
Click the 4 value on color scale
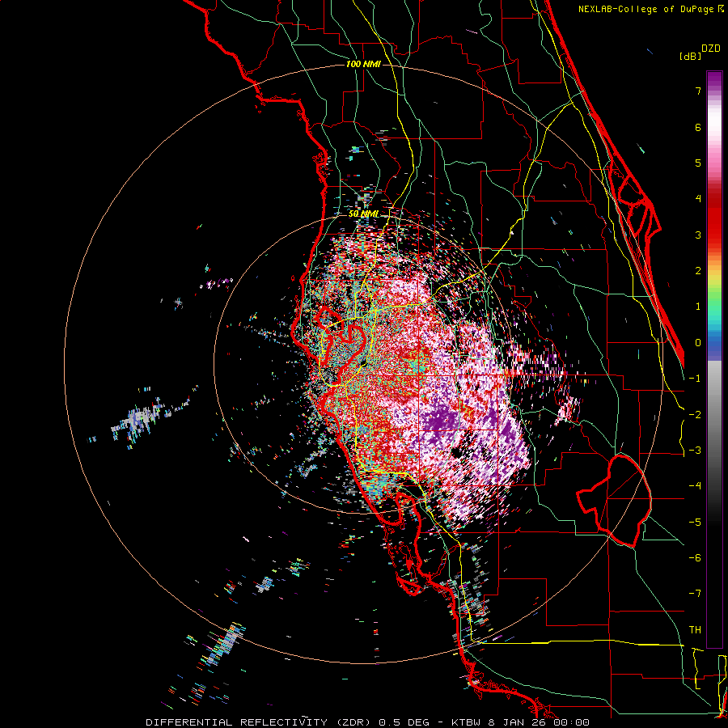(x=698, y=199)
